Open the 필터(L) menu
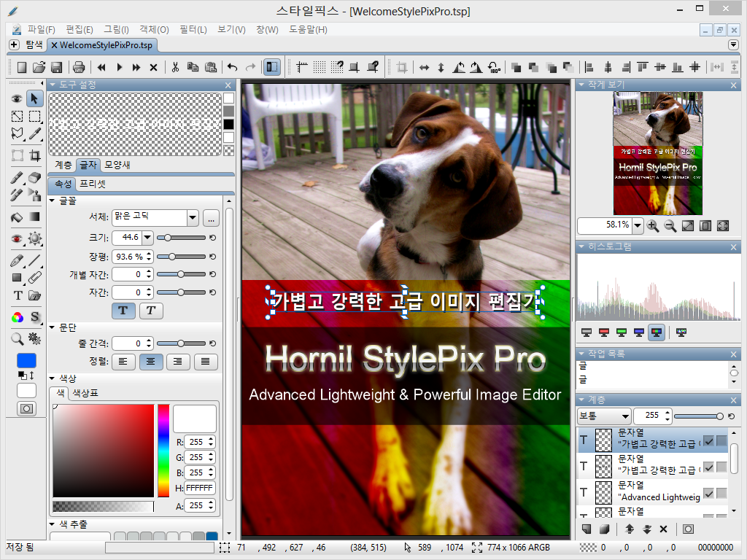This screenshot has height=560, width=747. [x=193, y=29]
